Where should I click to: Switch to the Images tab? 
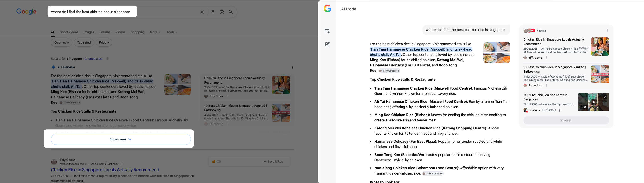coord(89,32)
